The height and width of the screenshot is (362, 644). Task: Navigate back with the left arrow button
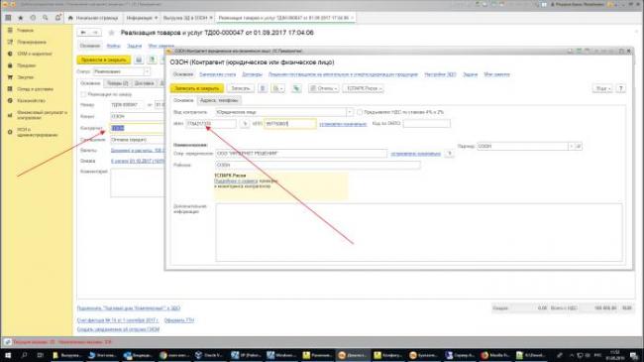pos(83,33)
